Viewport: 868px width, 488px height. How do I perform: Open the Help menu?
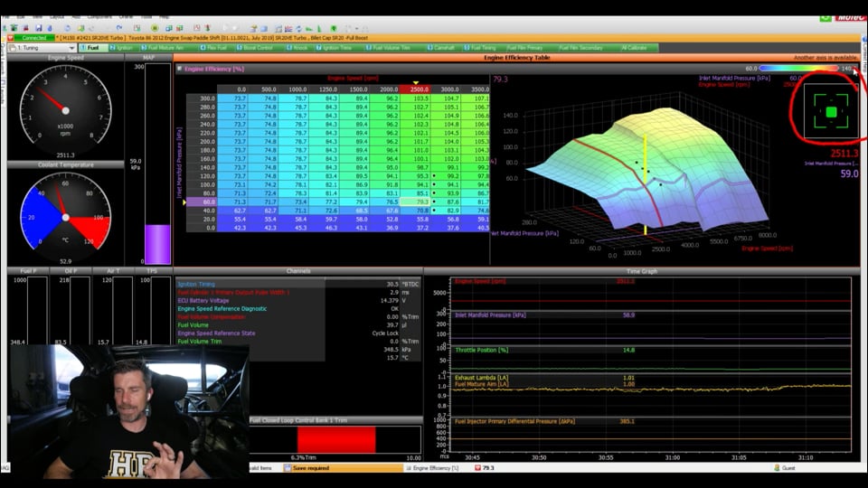165,17
